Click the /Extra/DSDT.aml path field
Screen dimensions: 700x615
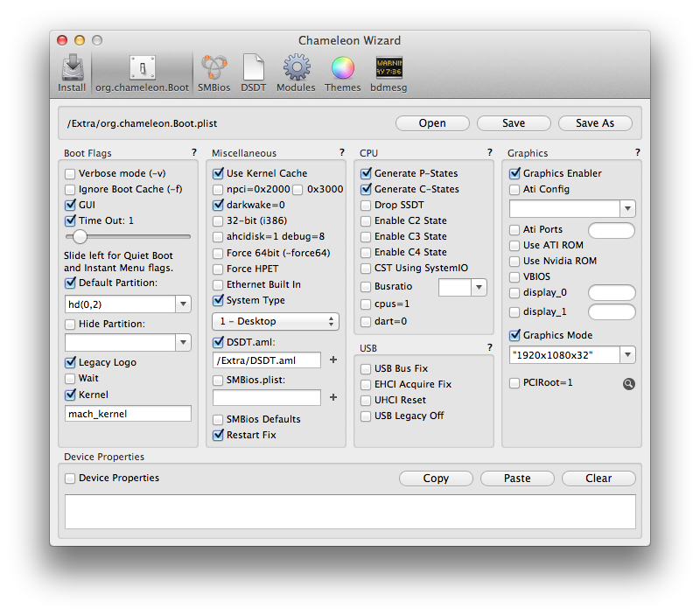coord(267,360)
